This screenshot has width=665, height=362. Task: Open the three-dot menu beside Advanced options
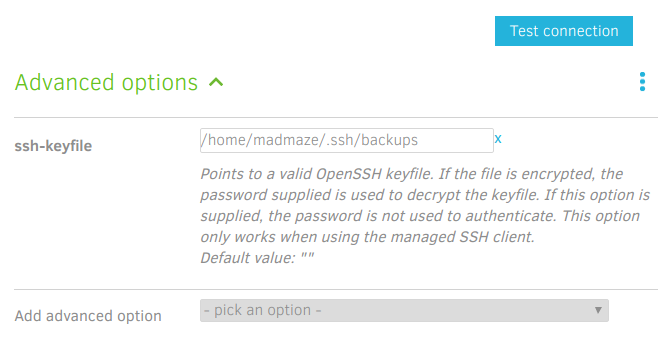point(642,81)
